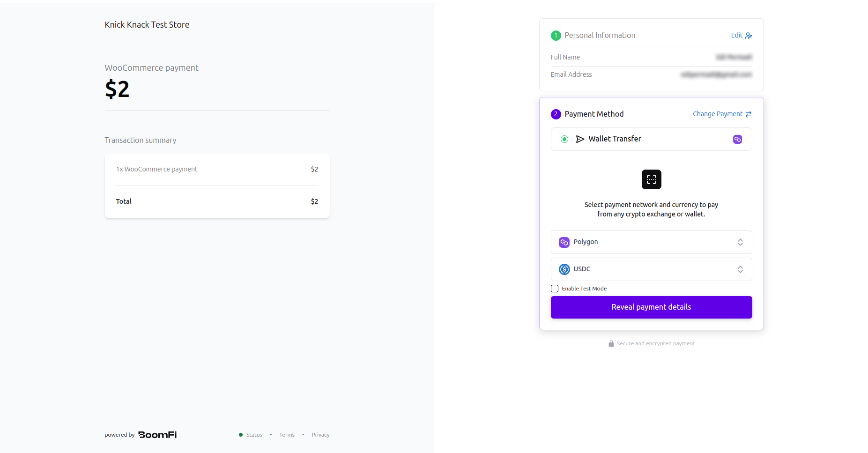The image size is (868, 453).
Task: Click the BoomFi logo in the footer
Action: pos(157,434)
